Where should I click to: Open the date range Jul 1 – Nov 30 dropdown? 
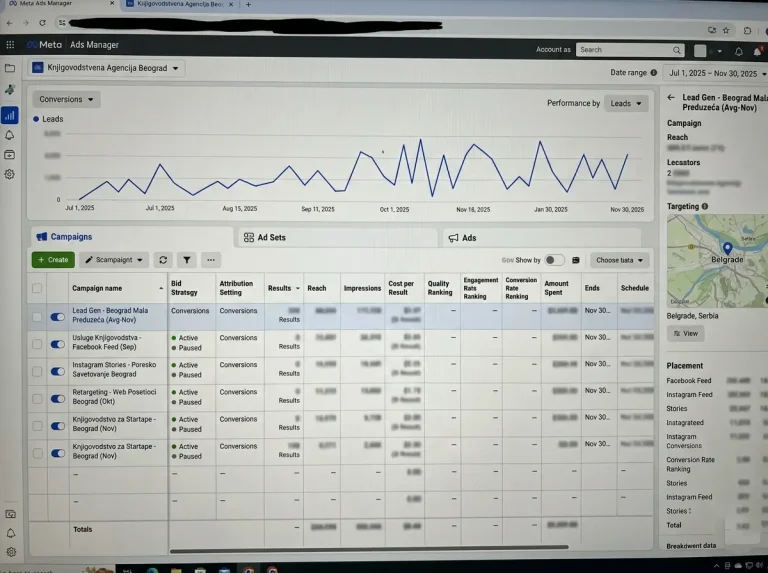[717, 73]
